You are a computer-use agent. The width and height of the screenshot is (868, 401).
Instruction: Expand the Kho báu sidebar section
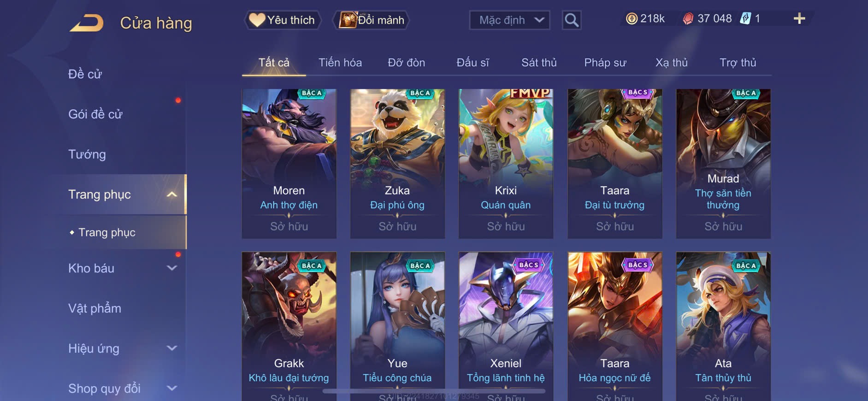click(x=171, y=268)
